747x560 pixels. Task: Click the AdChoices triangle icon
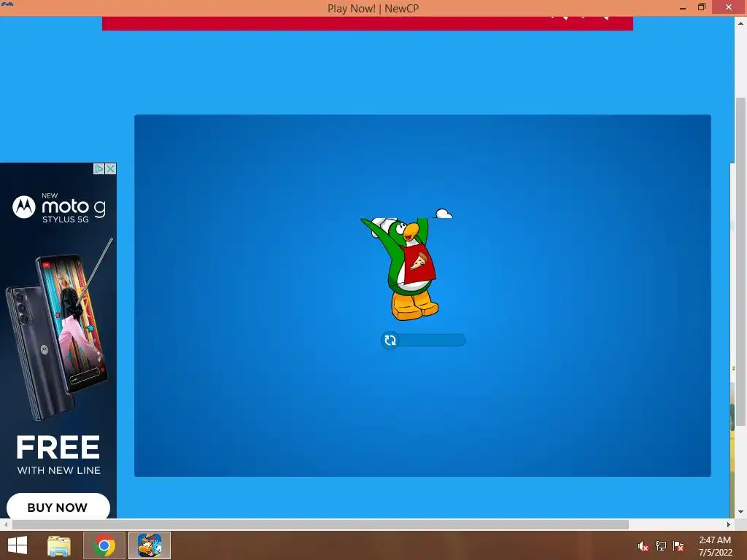(x=99, y=168)
